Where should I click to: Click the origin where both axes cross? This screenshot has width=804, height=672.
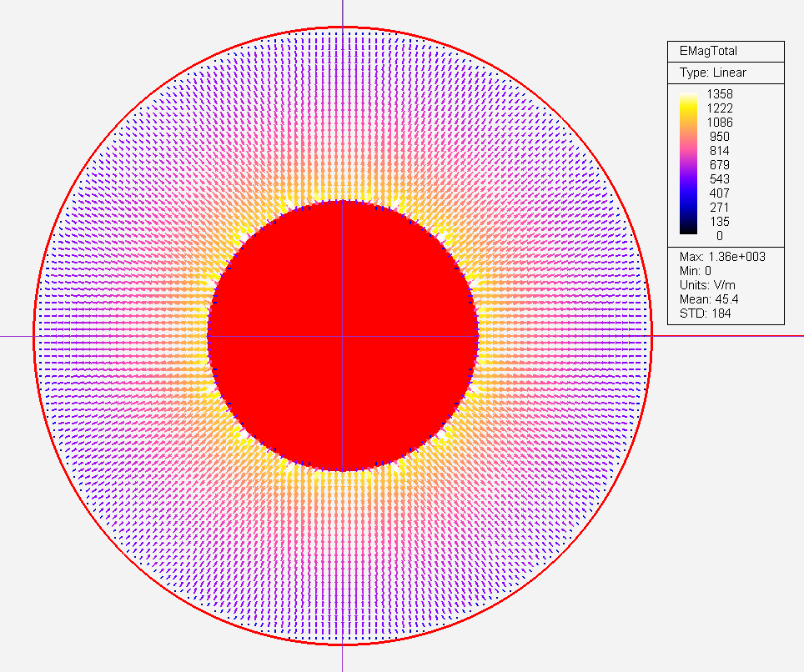[342, 336]
